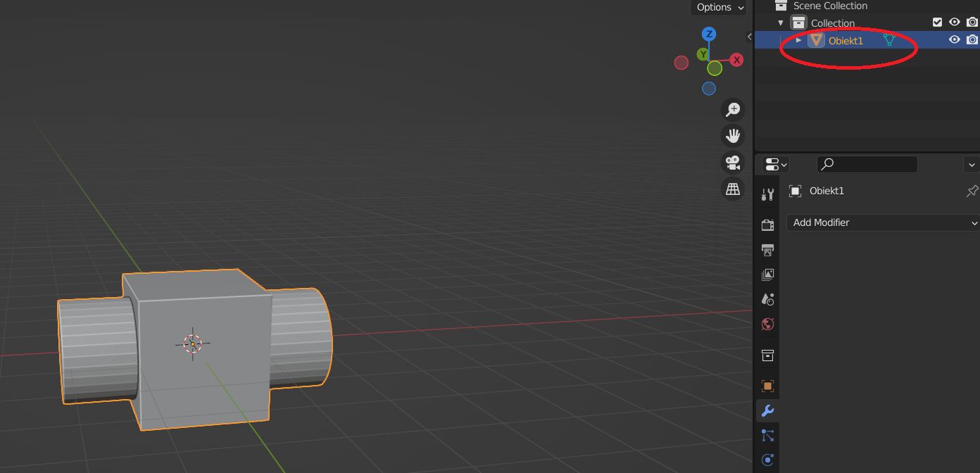This screenshot has width=980, height=473.
Task: Toggle the camera view icon
Action: coord(734,162)
